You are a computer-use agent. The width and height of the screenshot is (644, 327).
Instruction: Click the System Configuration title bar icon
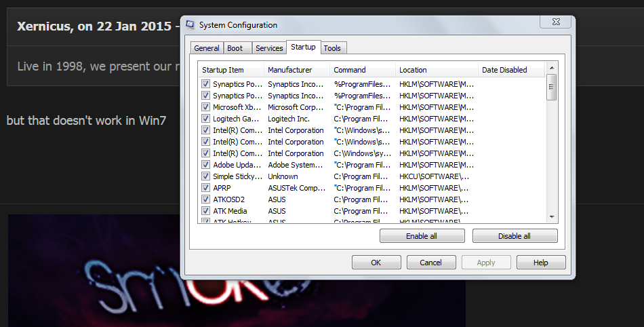coord(190,25)
